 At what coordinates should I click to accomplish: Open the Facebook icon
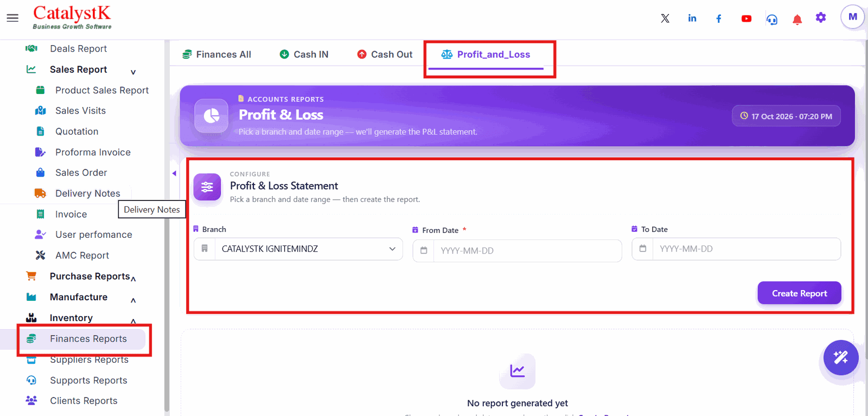coord(719,18)
